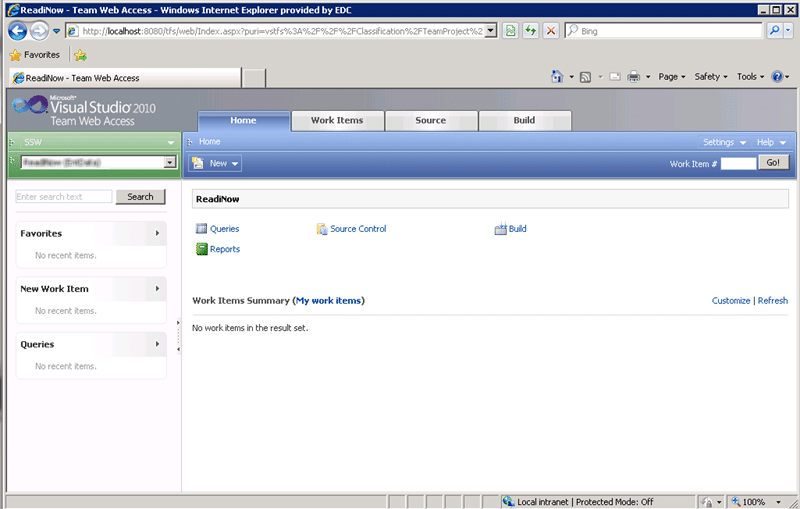The image size is (800, 509).
Task: Open the Page menu
Action: tap(671, 77)
